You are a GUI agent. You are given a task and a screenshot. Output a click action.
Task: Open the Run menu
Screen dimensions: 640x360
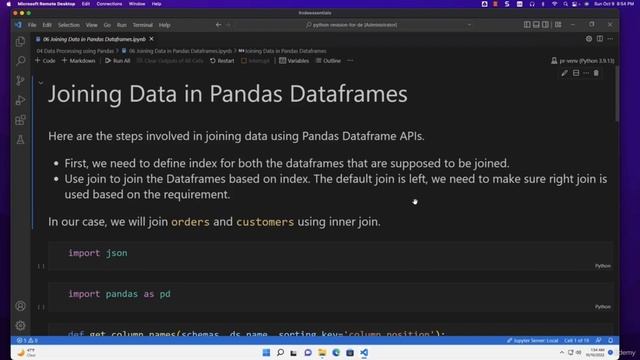click(x=122, y=25)
